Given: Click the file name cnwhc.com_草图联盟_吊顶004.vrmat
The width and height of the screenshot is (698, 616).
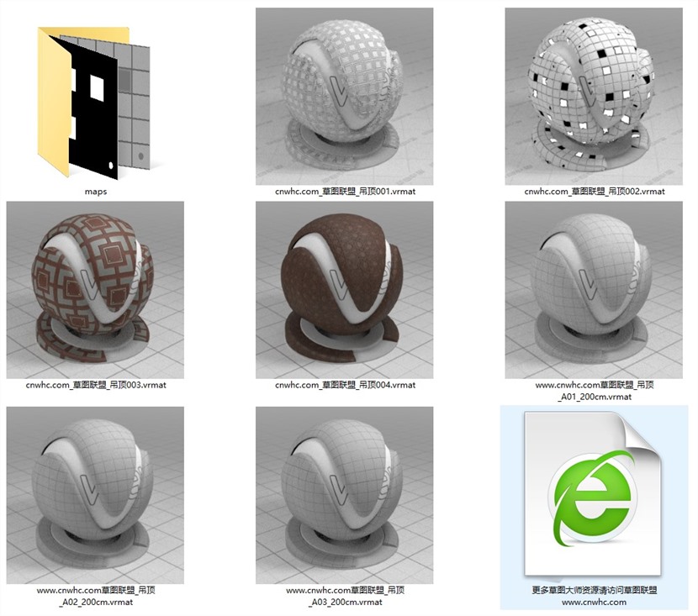Looking at the screenshot, I should 345,385.
